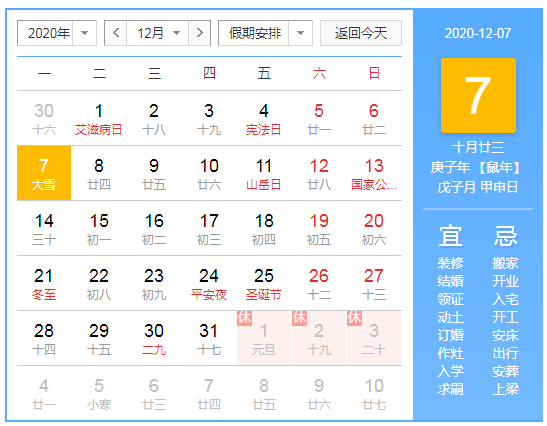Select December 21 冬至
The image size is (547, 426).
click(x=44, y=283)
